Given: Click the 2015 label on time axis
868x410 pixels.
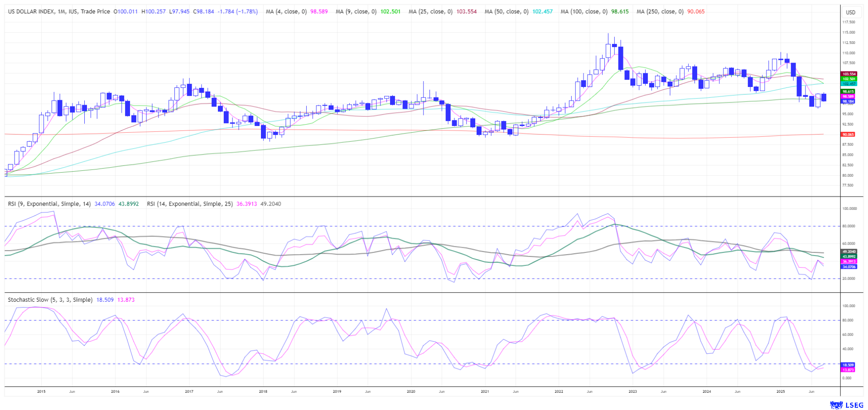Looking at the screenshot, I should 41,391.
